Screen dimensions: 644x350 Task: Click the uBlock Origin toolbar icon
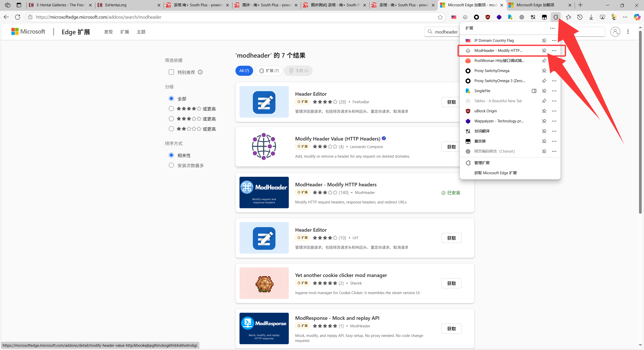488,17
